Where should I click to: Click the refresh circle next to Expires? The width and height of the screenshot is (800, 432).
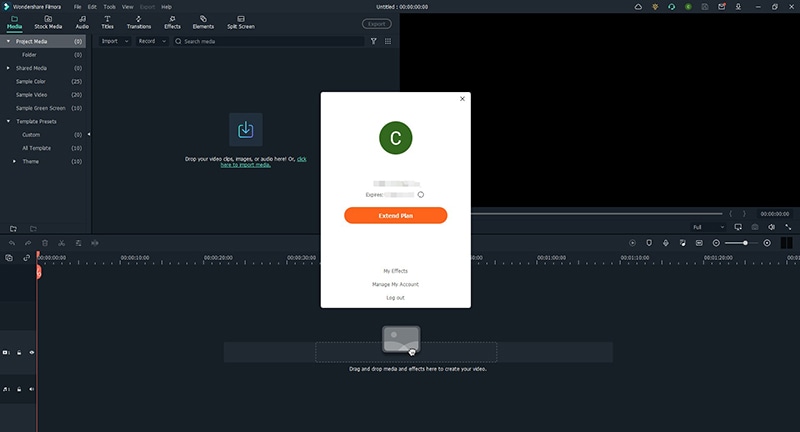(x=420, y=195)
